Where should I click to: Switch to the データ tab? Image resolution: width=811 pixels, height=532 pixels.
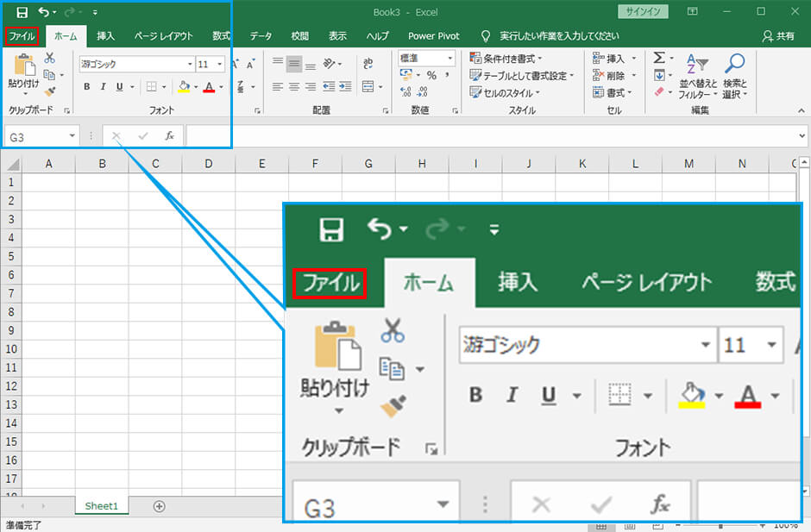click(261, 35)
